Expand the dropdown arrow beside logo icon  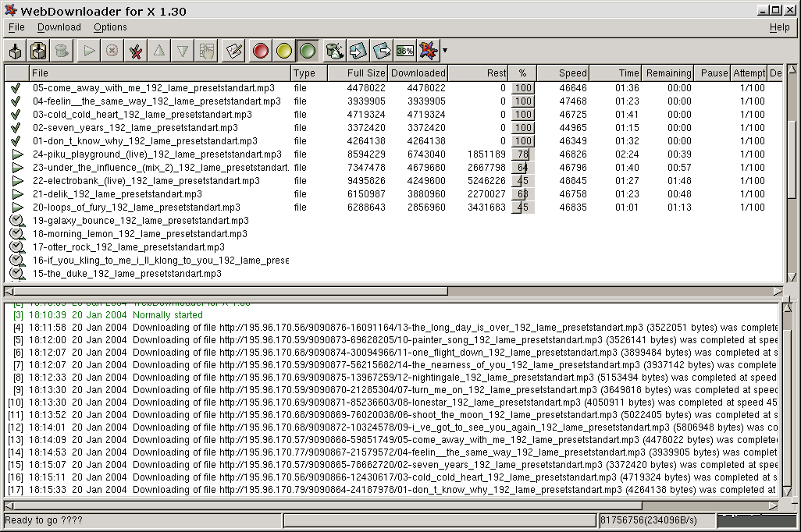coord(445,51)
